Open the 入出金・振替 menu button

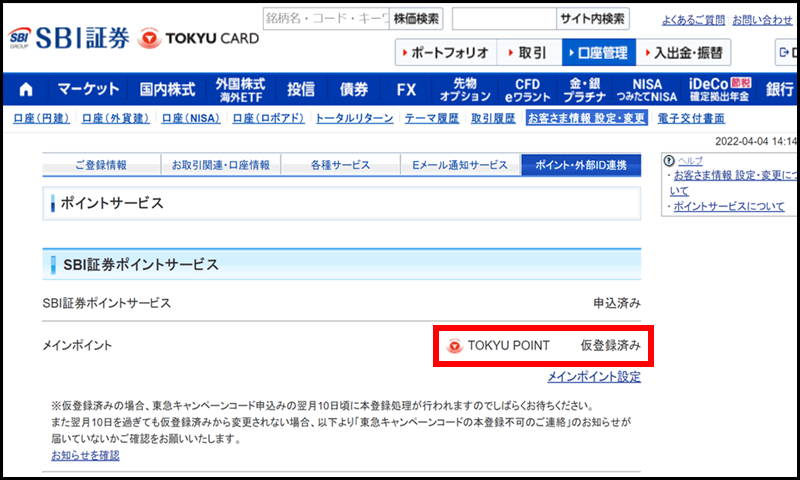[x=683, y=52]
